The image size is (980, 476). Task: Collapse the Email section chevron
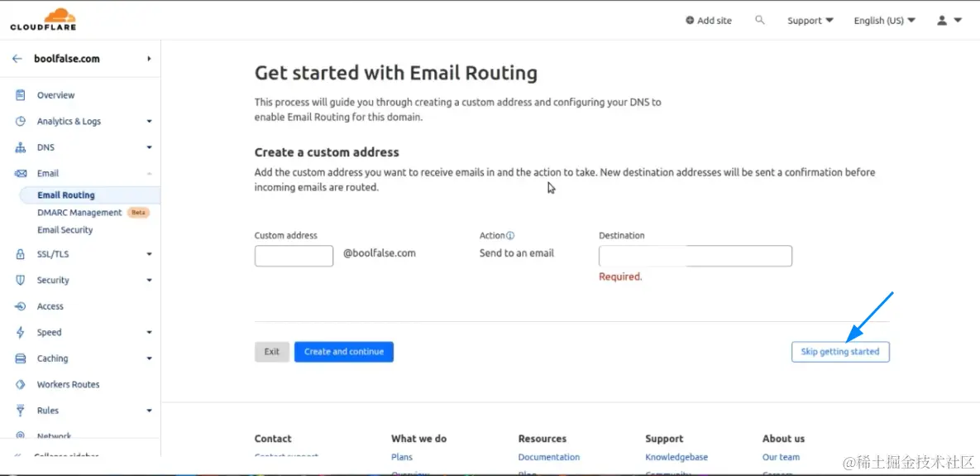(x=150, y=173)
